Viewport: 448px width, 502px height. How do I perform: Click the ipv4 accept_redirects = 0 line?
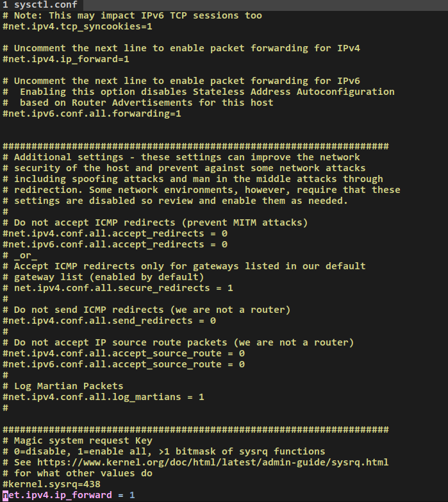(115, 233)
